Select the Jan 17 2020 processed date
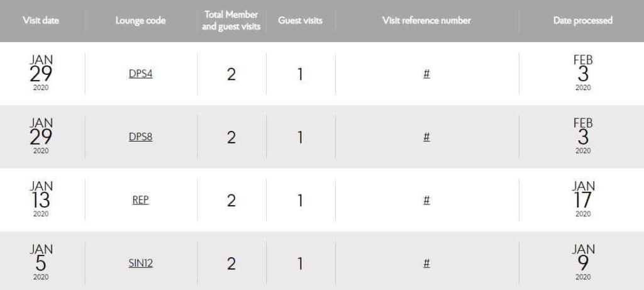Screen dimensions: 644x290 pyautogui.click(x=583, y=199)
